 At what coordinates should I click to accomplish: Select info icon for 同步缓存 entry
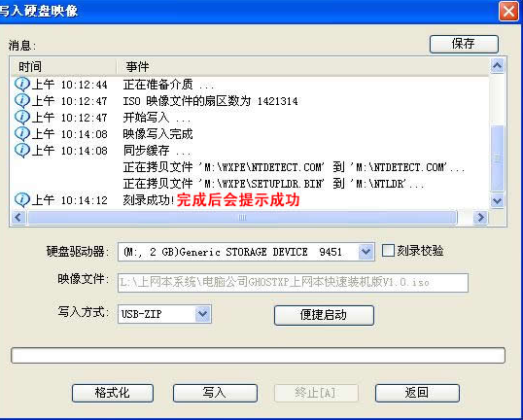click(22, 150)
